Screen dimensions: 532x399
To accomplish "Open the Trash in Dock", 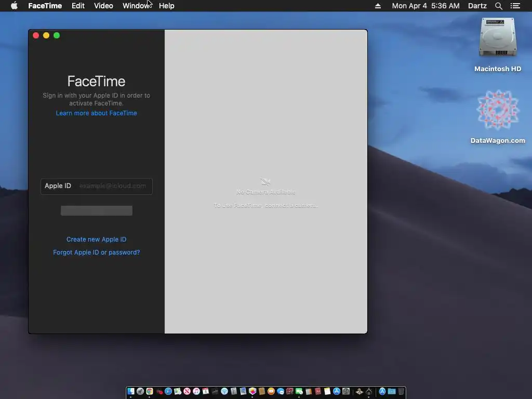I will point(401,392).
